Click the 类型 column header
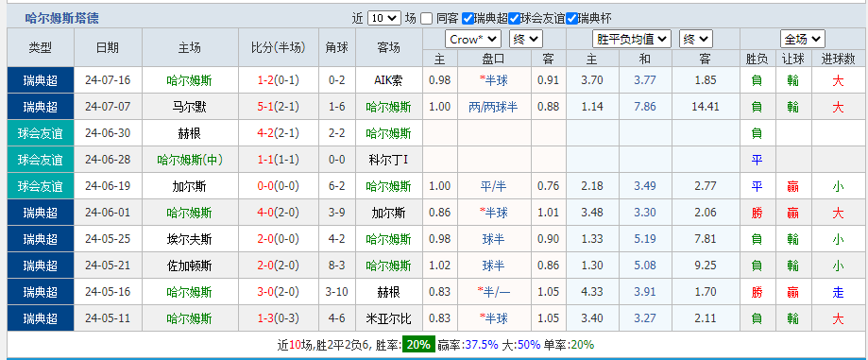The height and width of the screenshot is (360, 868). [41, 47]
